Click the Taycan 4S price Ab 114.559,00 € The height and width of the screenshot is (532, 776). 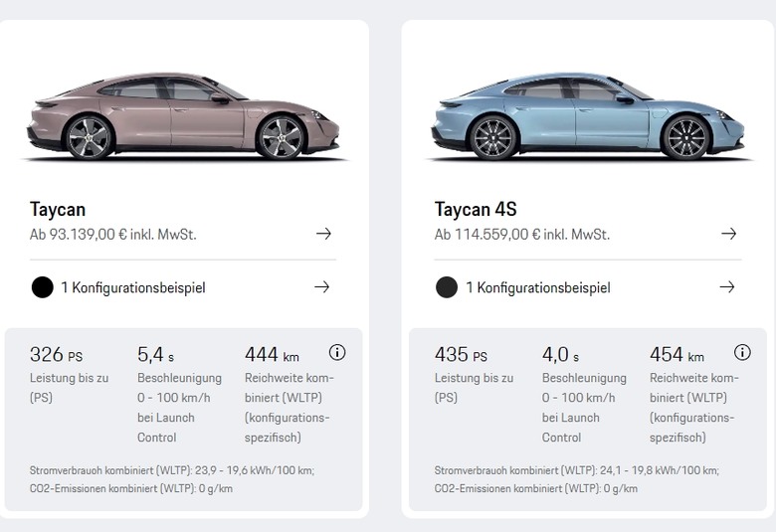click(x=522, y=234)
